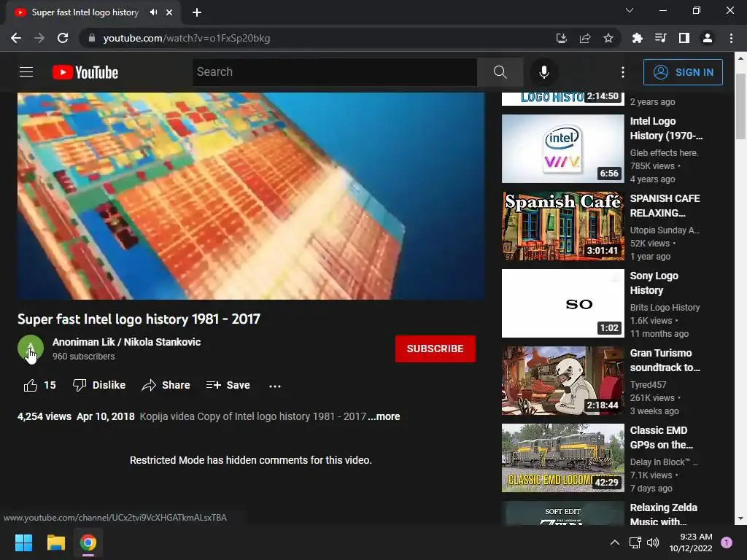Share this page icon in address bar
747x560 pixels.
pyautogui.click(x=585, y=38)
